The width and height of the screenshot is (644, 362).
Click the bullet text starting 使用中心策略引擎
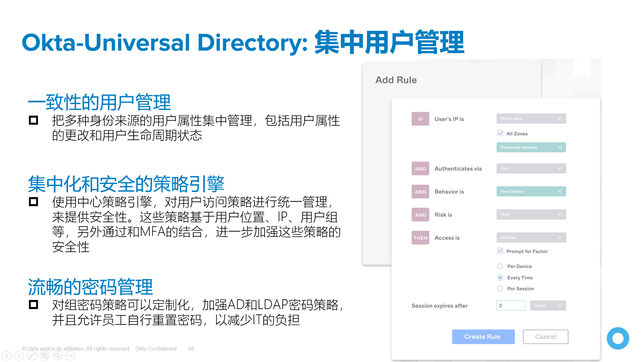point(196,224)
